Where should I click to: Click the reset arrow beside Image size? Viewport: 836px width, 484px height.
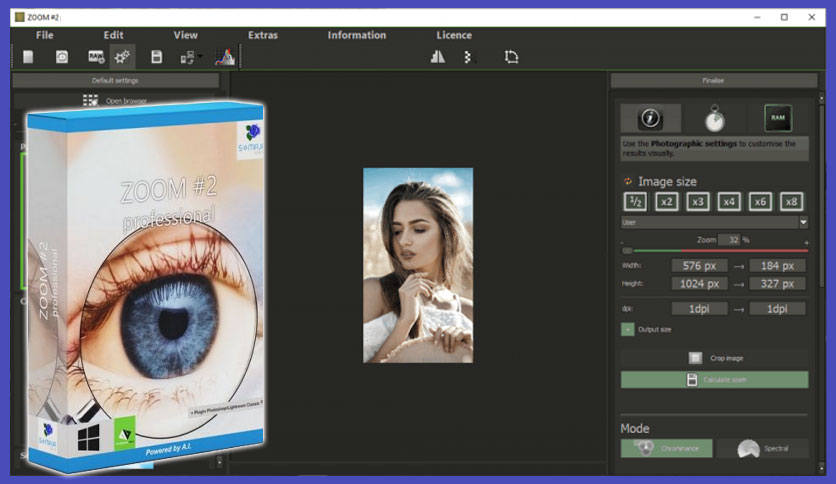[x=628, y=181]
